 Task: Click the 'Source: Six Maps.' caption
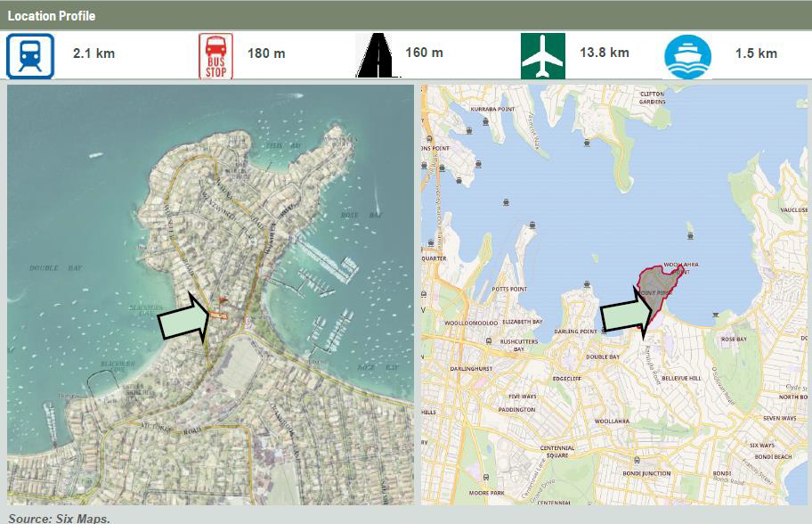(x=59, y=519)
